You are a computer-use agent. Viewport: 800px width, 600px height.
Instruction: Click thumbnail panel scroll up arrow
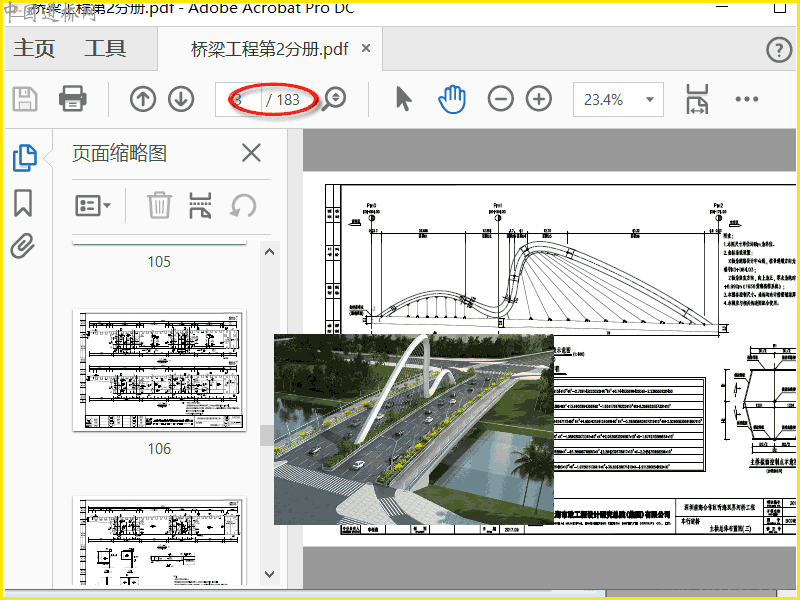pyautogui.click(x=269, y=252)
